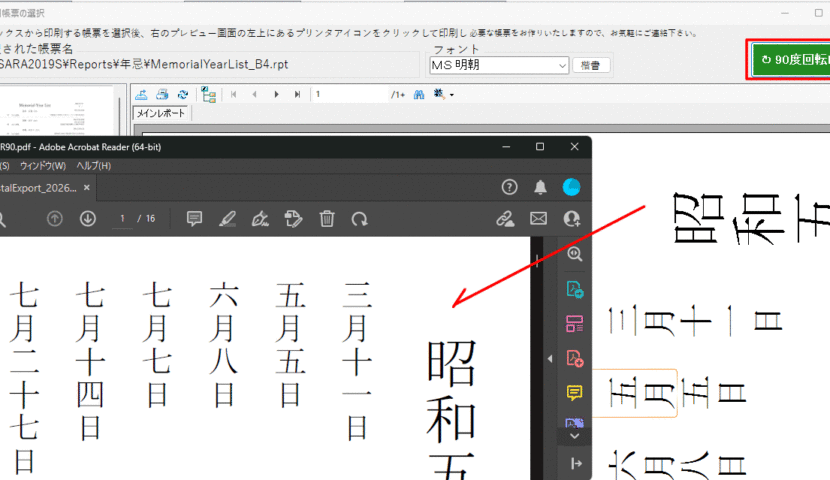Viewport: 830px width, 480px height.
Task: Open the ウィンドウ(W) menu in Acrobat
Action: pyautogui.click(x=42, y=165)
